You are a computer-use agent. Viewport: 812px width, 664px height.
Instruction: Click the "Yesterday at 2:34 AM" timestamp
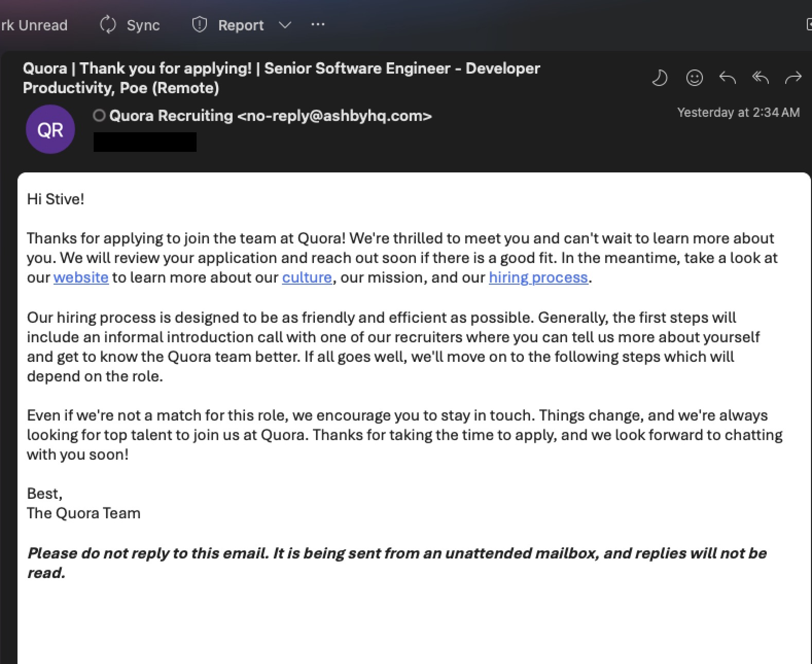coord(738,113)
